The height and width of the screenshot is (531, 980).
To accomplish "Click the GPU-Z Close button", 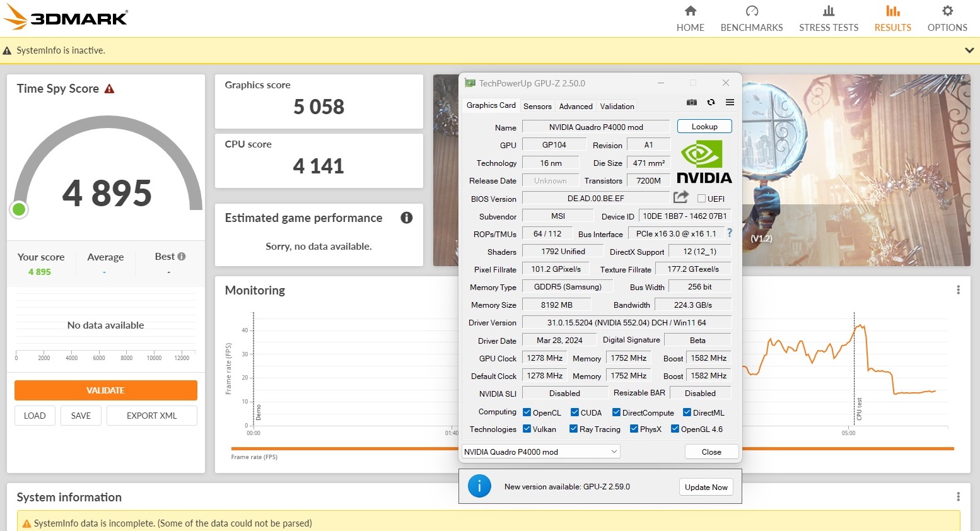I will click(711, 452).
